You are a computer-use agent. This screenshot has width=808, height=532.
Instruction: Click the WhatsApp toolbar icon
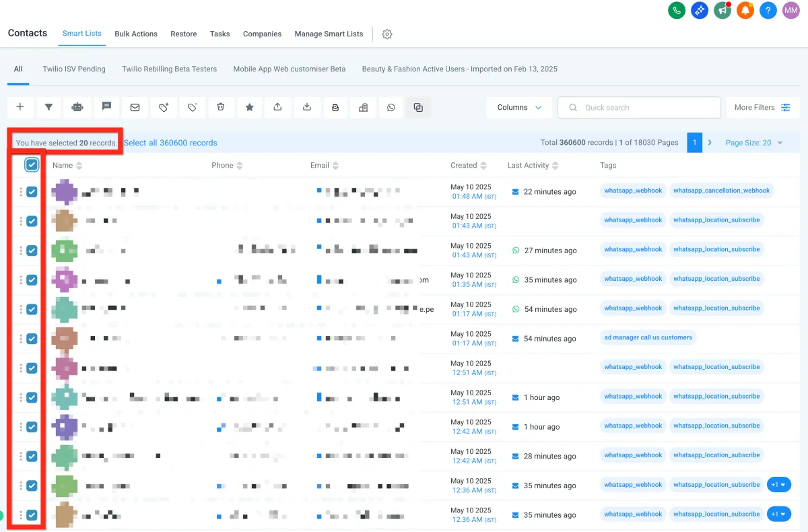click(x=391, y=107)
